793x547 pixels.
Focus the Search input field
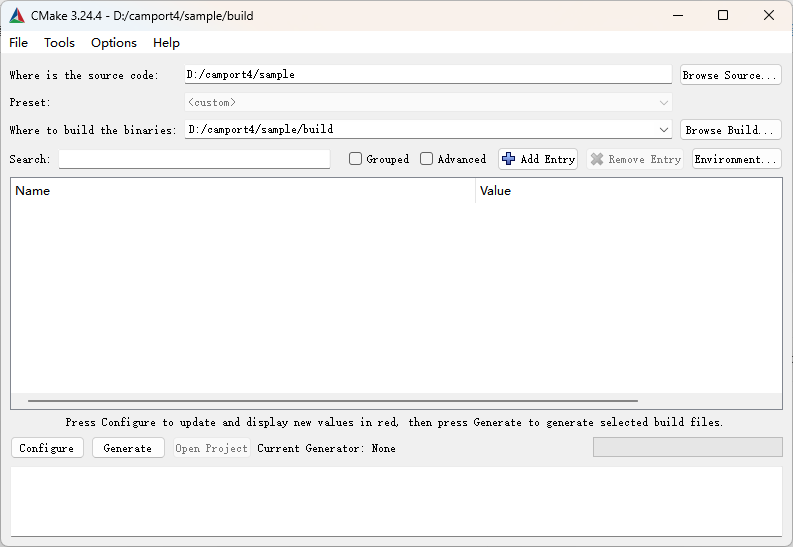(x=194, y=159)
